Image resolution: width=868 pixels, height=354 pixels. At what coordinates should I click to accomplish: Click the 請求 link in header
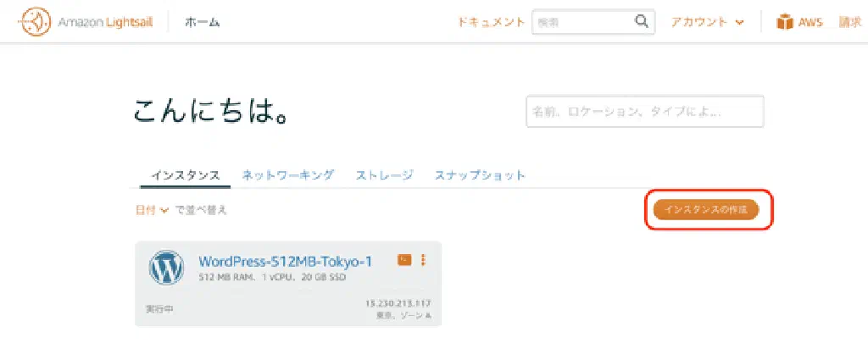point(850,22)
